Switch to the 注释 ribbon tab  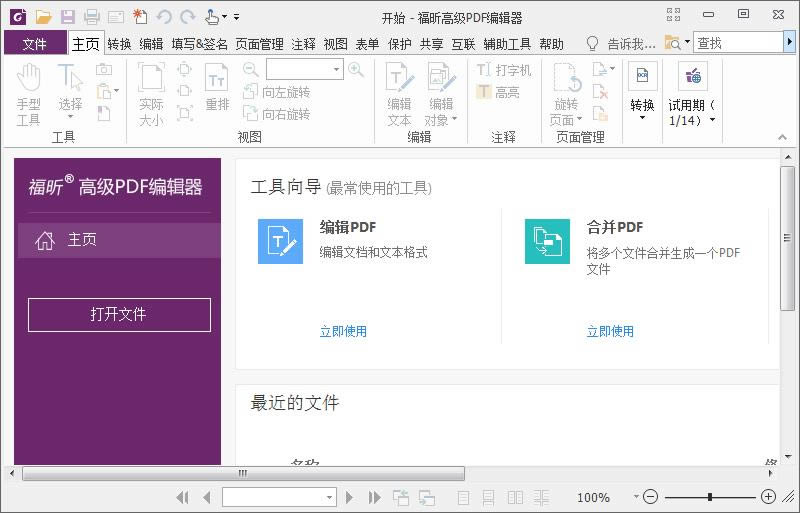[x=304, y=44]
